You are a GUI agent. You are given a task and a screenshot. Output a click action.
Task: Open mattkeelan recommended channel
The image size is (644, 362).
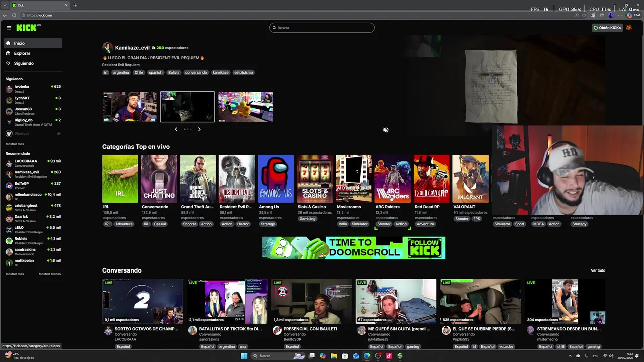[33, 262]
